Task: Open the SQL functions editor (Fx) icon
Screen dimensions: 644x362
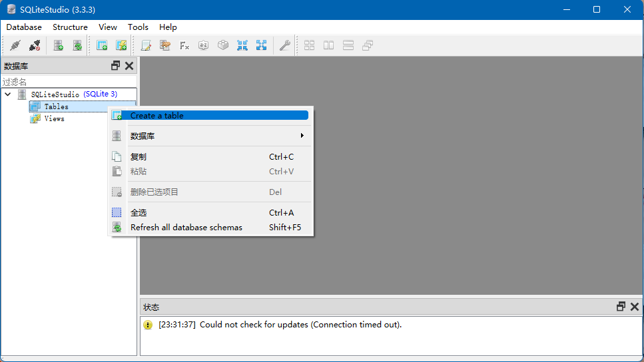Action: [184, 45]
